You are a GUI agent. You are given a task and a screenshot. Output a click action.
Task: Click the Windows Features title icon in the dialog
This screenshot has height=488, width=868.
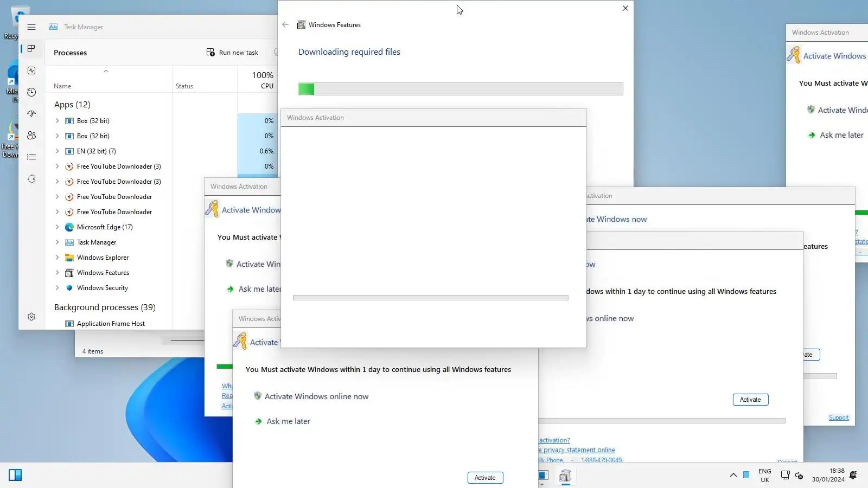pos(301,25)
